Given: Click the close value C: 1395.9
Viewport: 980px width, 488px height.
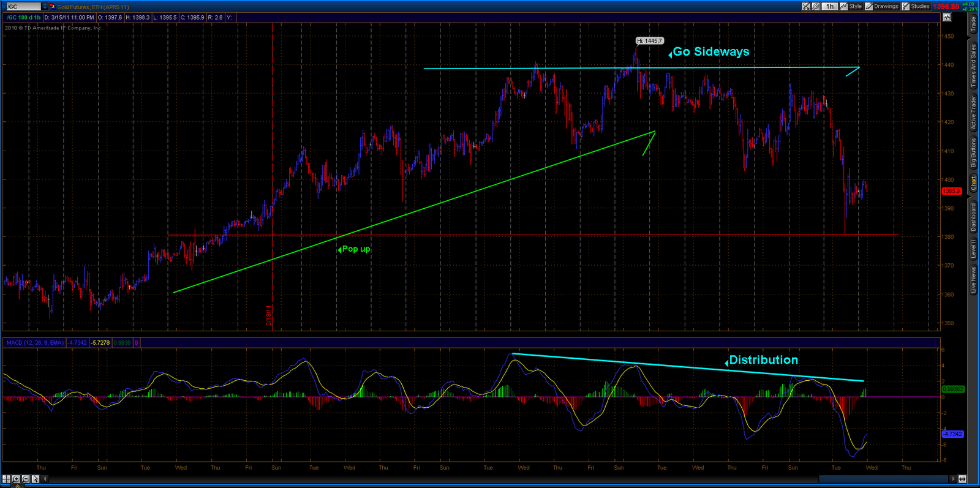Looking at the screenshot, I should (192, 18).
